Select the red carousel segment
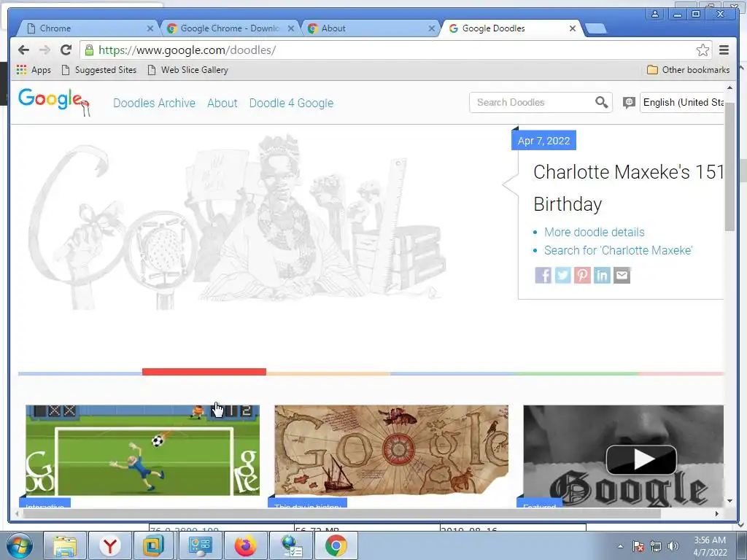This screenshot has width=747, height=560. 204,372
